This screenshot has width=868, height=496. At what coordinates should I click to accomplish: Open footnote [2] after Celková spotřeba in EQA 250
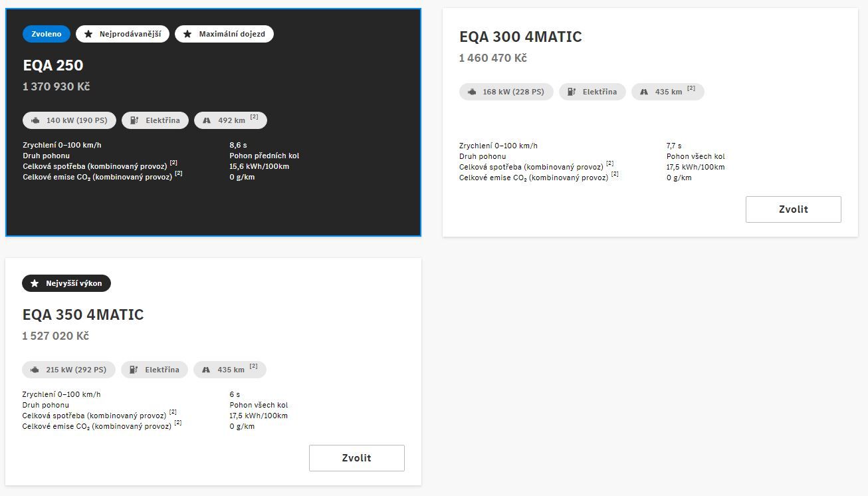(x=173, y=163)
